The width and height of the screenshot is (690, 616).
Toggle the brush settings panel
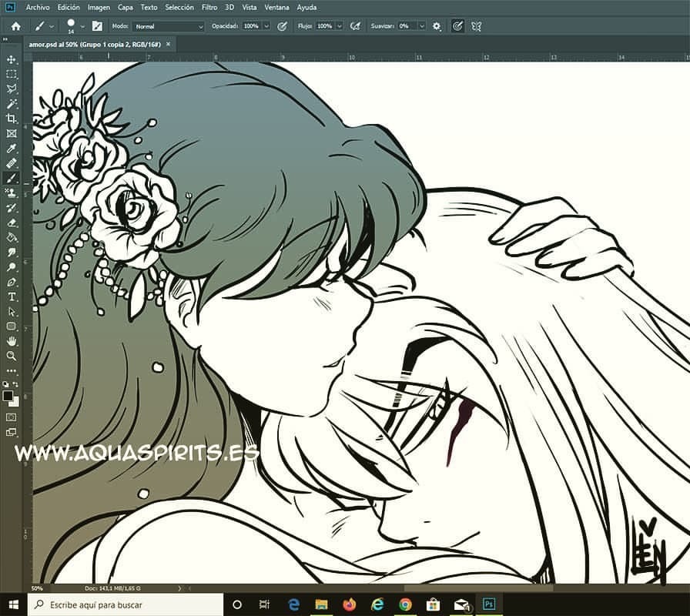(97, 26)
